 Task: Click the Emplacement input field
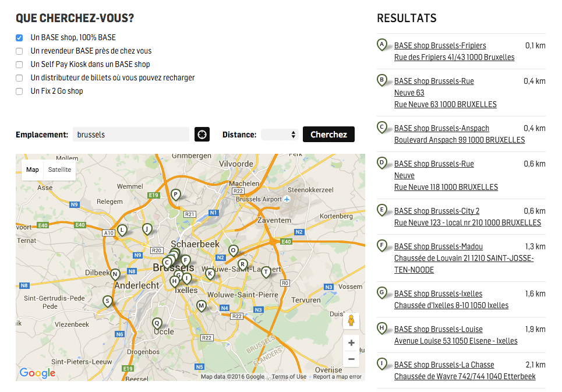(131, 135)
